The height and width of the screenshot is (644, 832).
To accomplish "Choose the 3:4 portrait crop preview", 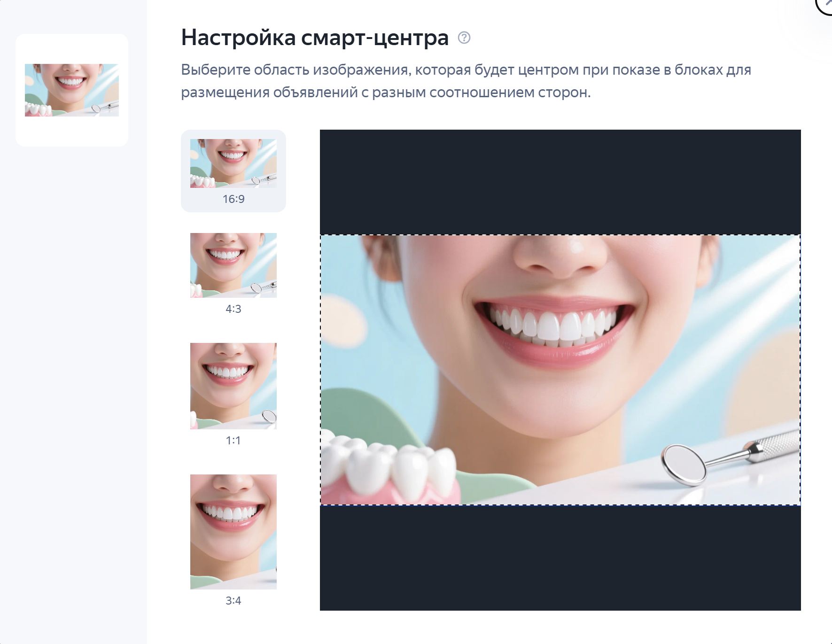I will pyautogui.click(x=233, y=532).
